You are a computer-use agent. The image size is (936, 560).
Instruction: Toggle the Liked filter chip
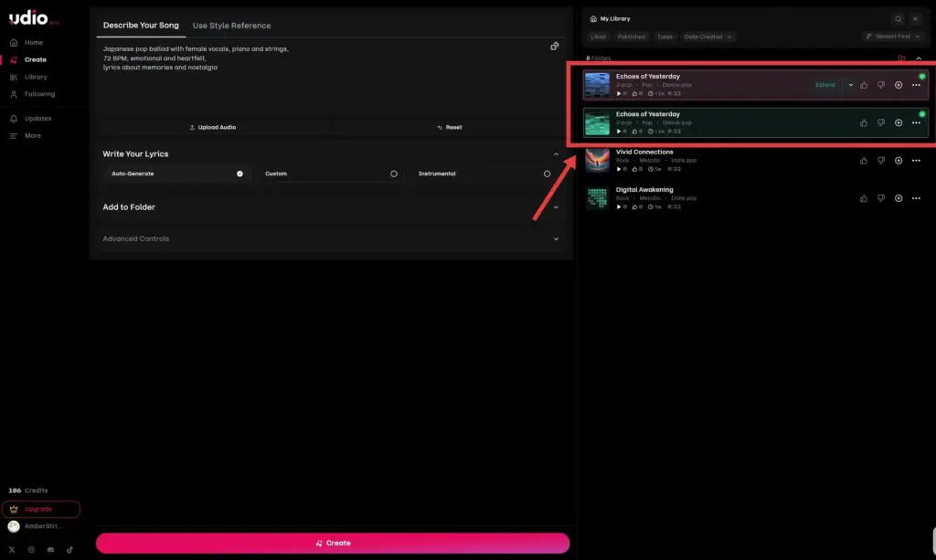(x=598, y=37)
